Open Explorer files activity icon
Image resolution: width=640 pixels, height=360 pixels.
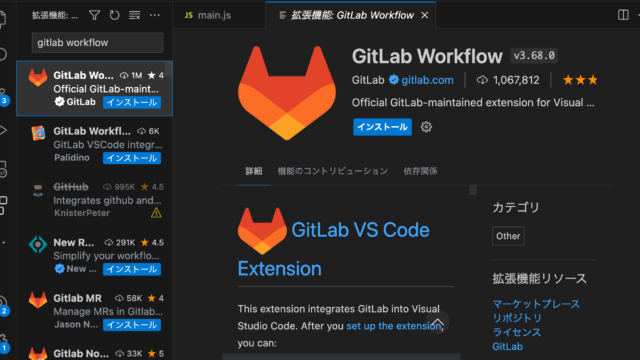[x=3, y=18]
